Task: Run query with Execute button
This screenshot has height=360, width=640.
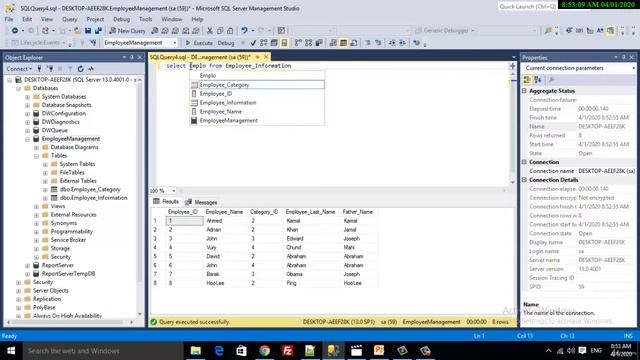Action: (199, 43)
